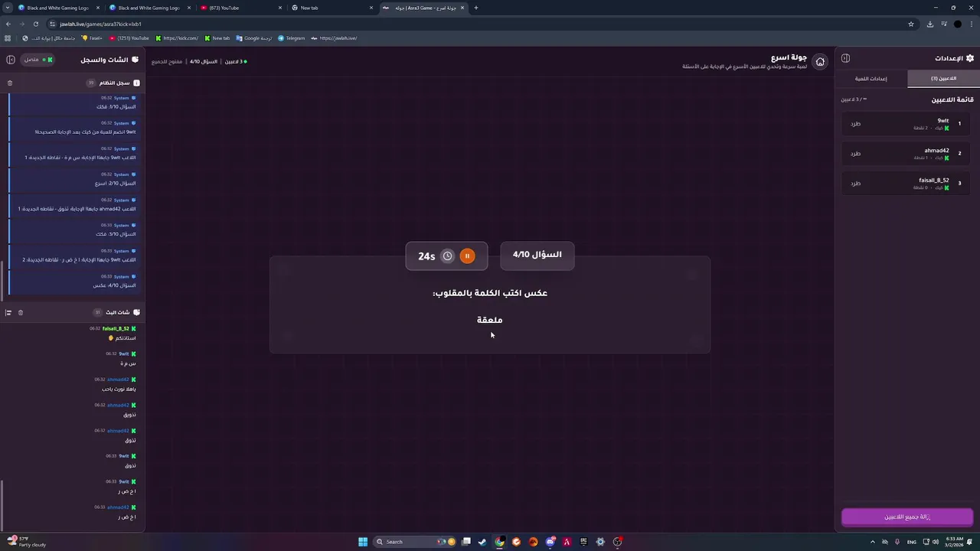Kick player ahmad42 with طرد
980x551 pixels.
tap(855, 153)
